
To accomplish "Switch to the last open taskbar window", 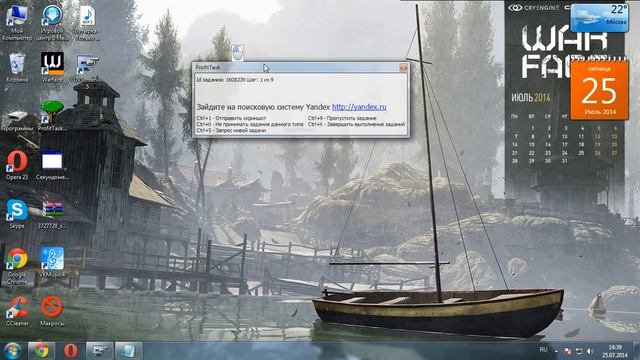I will coord(129,351).
